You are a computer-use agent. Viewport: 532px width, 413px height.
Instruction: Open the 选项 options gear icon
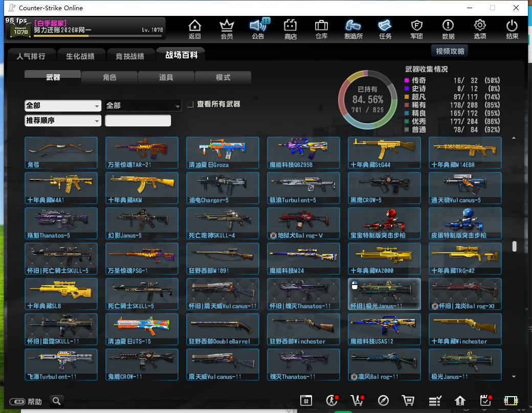pyautogui.click(x=480, y=29)
